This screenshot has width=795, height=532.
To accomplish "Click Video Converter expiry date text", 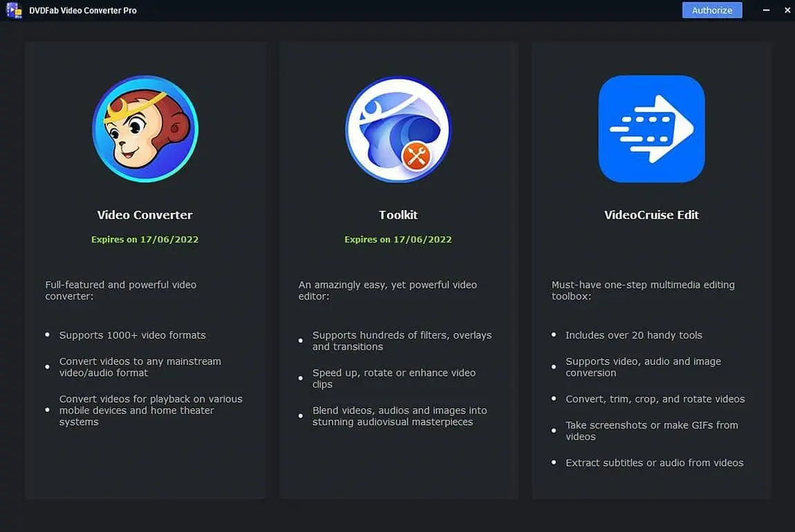I will click(145, 239).
